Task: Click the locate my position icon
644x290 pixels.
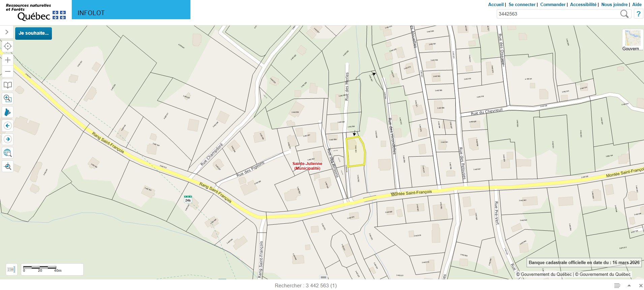Action: (8, 46)
